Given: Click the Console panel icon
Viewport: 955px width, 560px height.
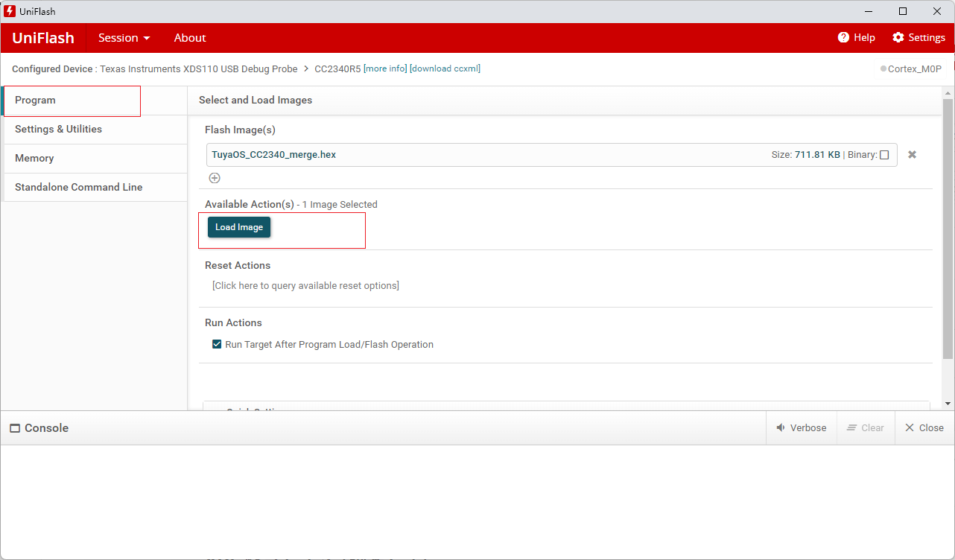Looking at the screenshot, I should (15, 428).
